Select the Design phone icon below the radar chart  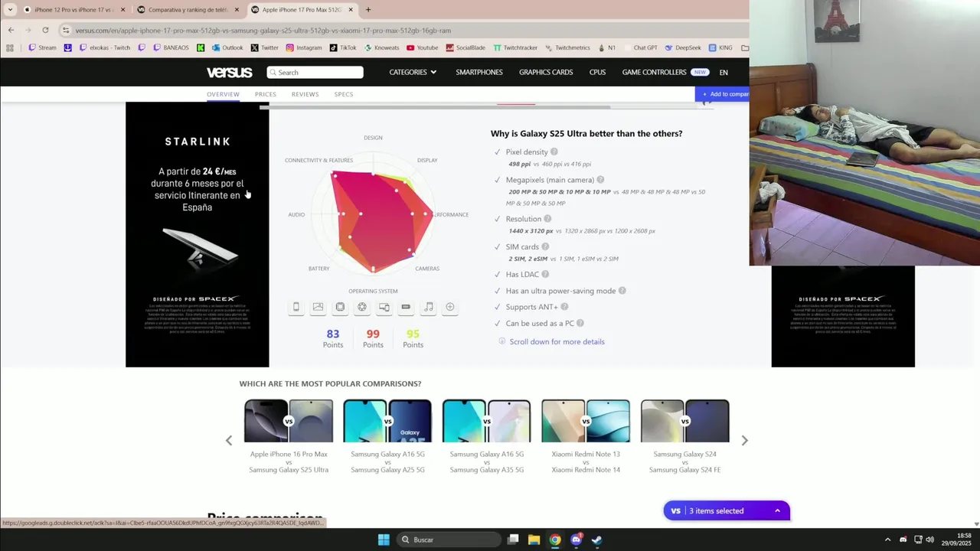(x=296, y=307)
